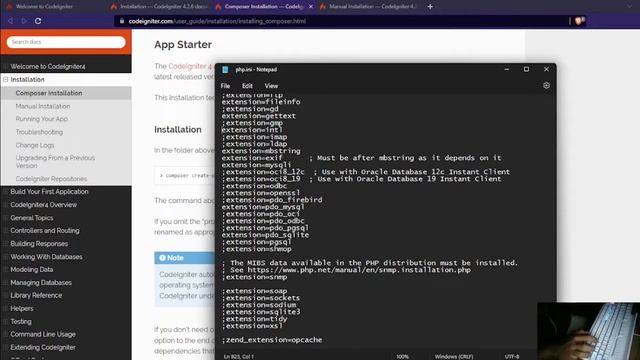Open Manual Installation sidebar item
The height and width of the screenshot is (360, 640).
43,106
